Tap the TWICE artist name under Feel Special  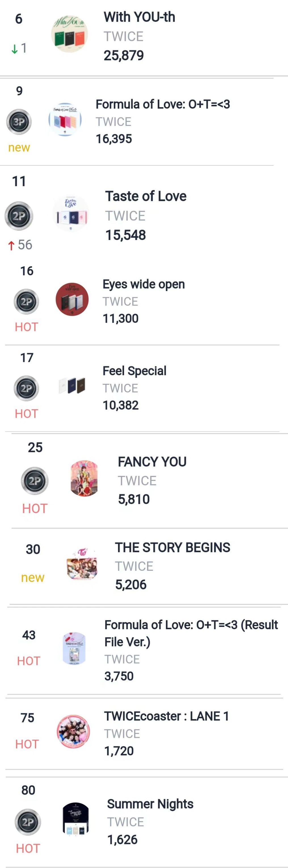[x=120, y=388]
